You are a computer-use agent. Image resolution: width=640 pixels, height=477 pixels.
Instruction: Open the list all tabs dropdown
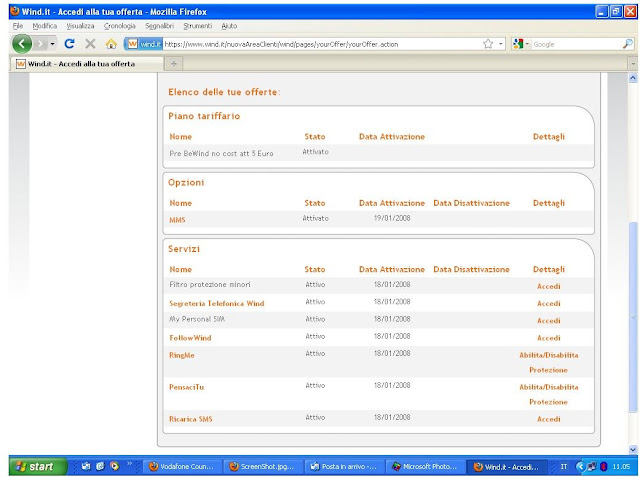click(x=633, y=64)
